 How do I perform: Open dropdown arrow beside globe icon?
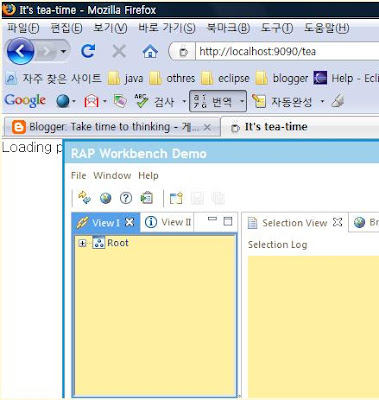pos(74,101)
